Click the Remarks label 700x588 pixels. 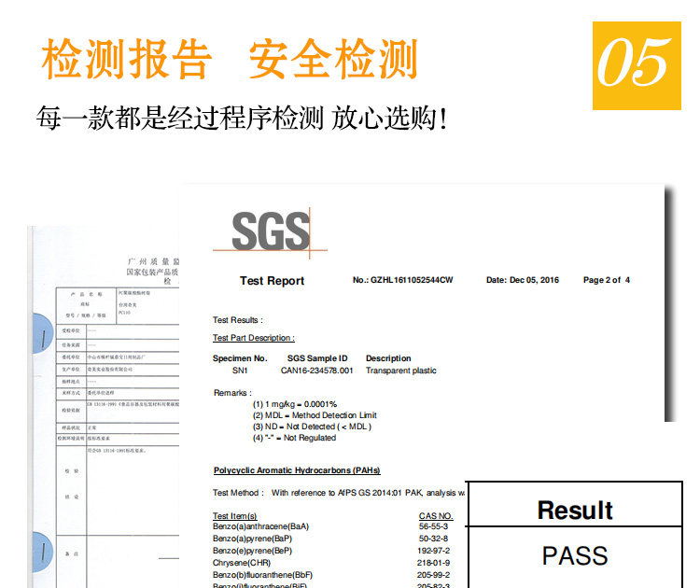pos(232,393)
